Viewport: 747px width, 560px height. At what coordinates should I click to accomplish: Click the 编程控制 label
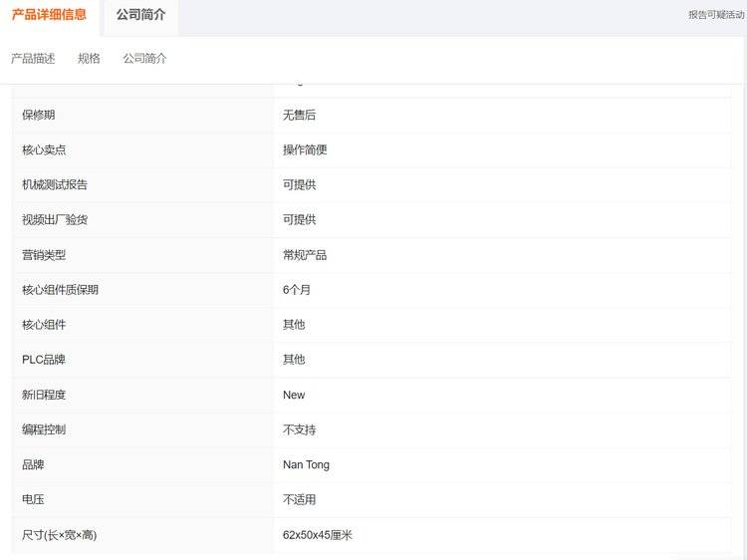click(x=44, y=429)
